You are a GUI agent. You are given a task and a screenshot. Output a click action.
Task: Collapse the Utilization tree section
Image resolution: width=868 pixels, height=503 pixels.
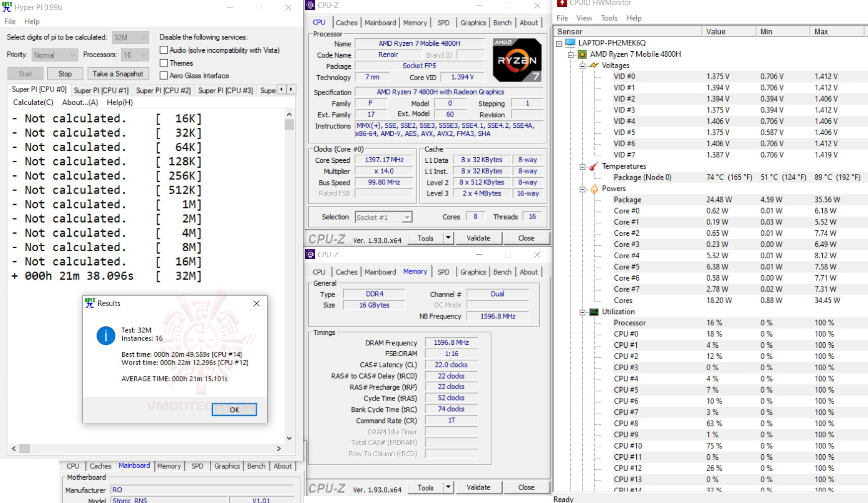[582, 312]
